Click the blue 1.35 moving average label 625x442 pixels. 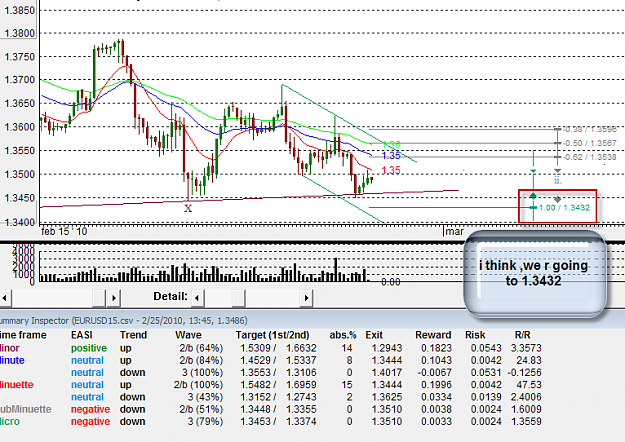391,156
